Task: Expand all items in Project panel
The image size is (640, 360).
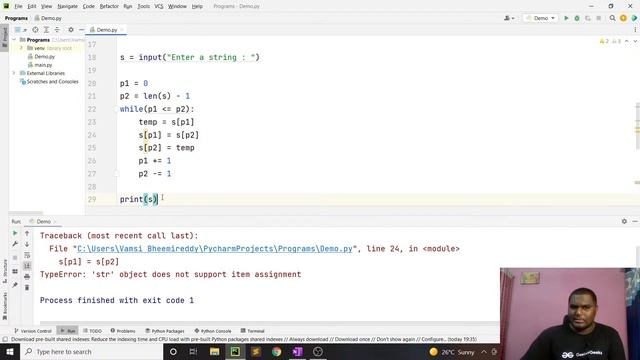Action: (46, 30)
